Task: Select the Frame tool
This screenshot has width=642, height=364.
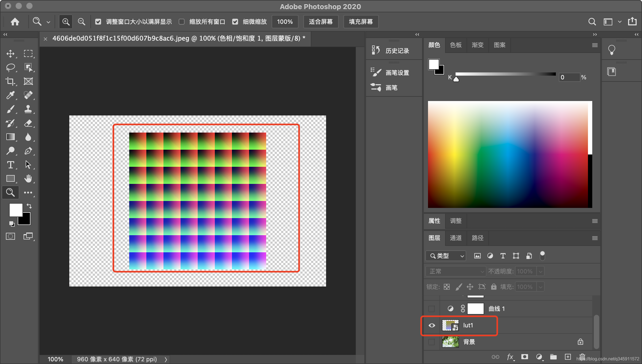Action: click(28, 81)
